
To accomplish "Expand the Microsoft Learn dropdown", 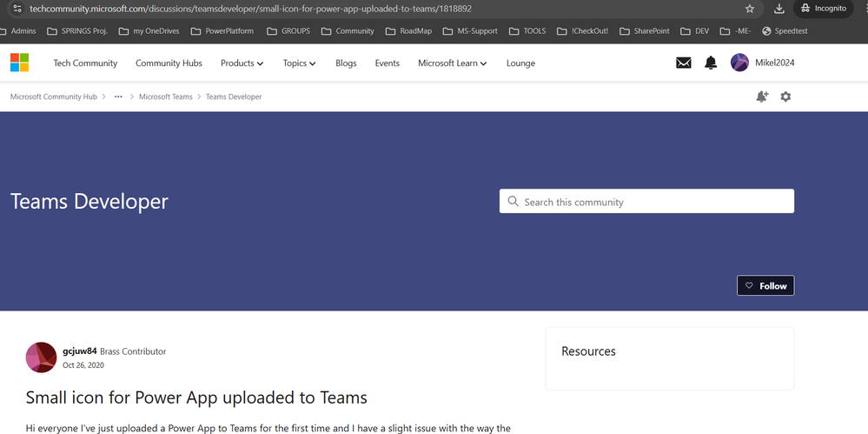I will [453, 63].
